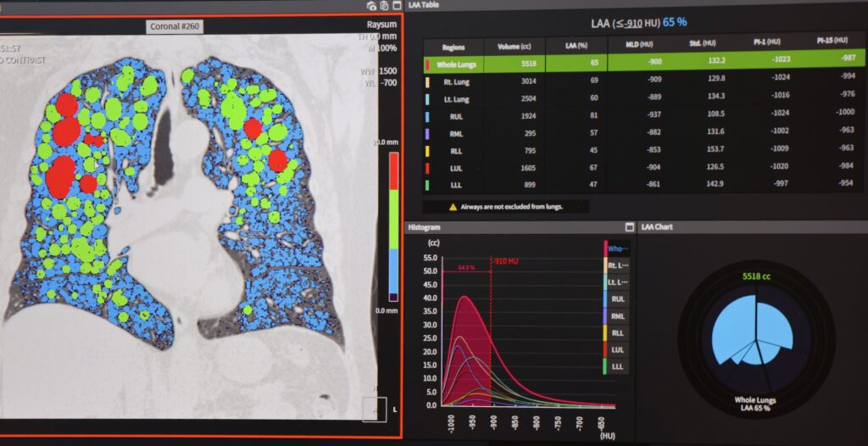Image resolution: width=868 pixels, height=446 pixels.
Task: Select the LAA Table panel title
Action: [x=424, y=5]
